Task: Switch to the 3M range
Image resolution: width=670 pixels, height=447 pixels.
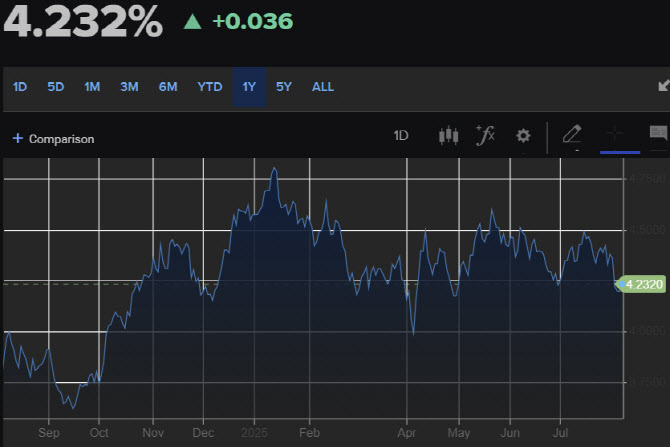Action: click(x=129, y=87)
